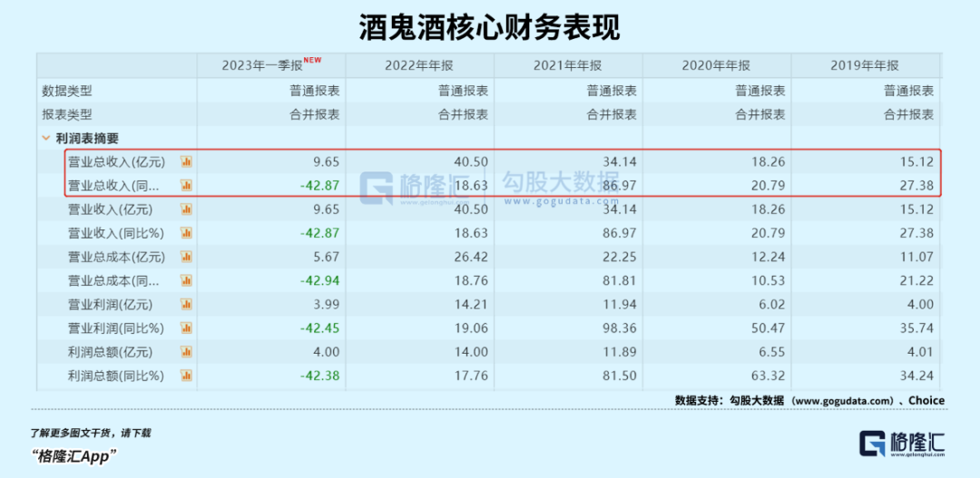This screenshot has height=478, width=980.
Task: Select the 营业总收入(亿元) row label
Action: (116, 161)
